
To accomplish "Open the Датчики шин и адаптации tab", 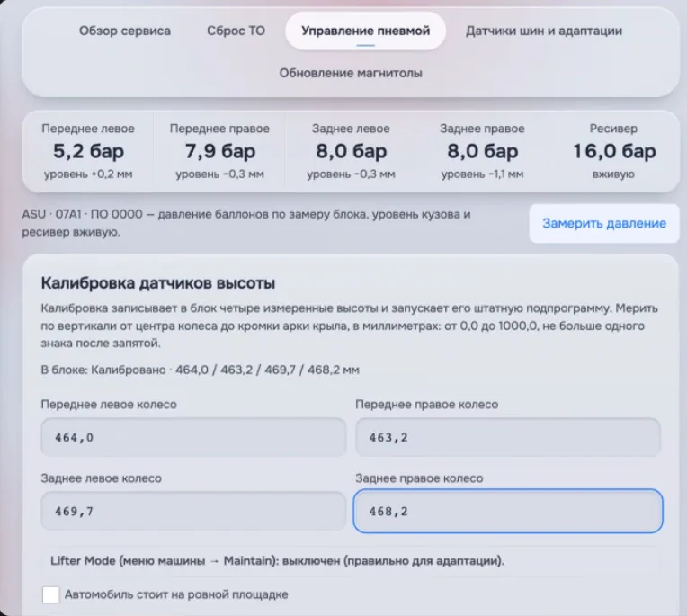I will coord(544,31).
